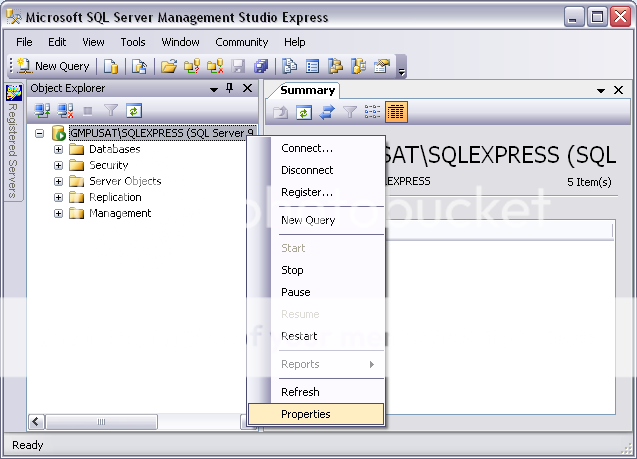Open the Window menu
The image size is (637, 459).
pos(180,42)
